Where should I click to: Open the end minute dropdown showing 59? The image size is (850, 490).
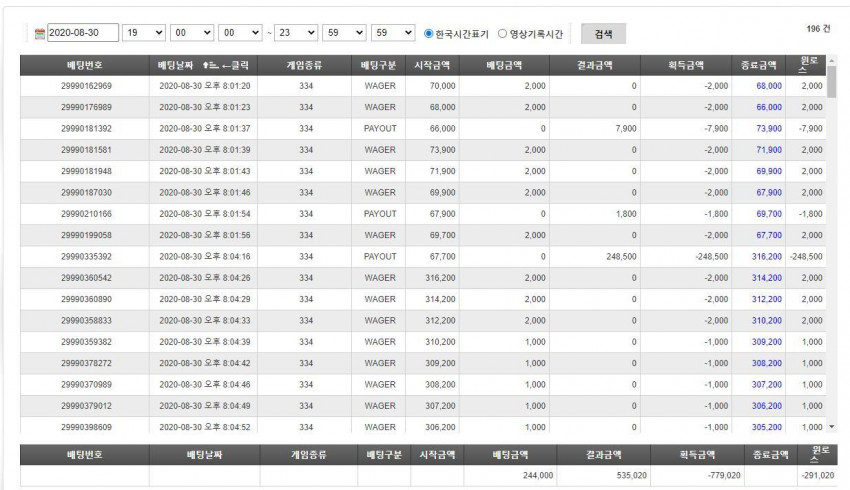pyautogui.click(x=344, y=33)
